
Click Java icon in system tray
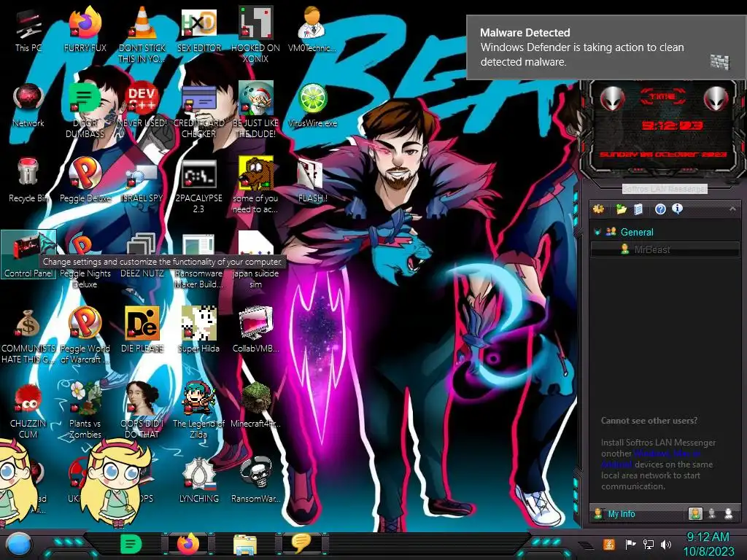coord(608,544)
